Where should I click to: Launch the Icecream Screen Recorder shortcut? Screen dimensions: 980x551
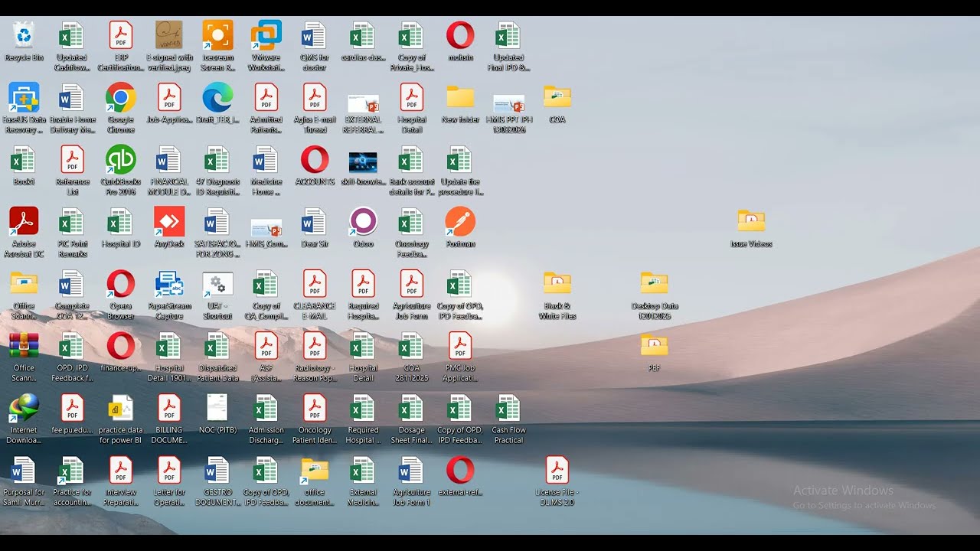217,35
